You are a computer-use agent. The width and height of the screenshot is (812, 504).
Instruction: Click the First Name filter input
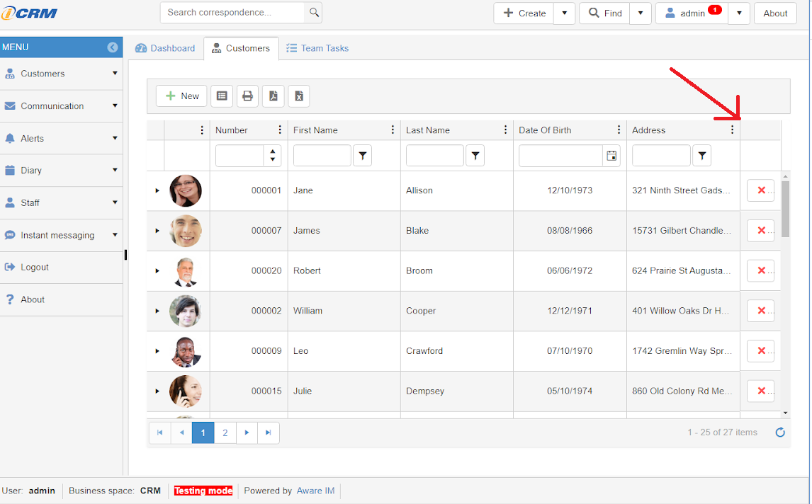tap(322, 155)
